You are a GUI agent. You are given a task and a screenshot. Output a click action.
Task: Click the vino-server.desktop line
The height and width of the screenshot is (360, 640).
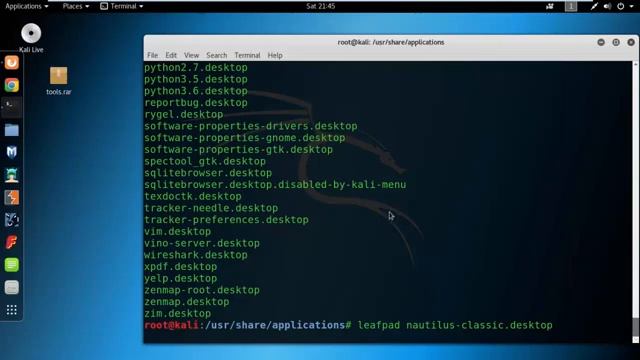tap(202, 243)
